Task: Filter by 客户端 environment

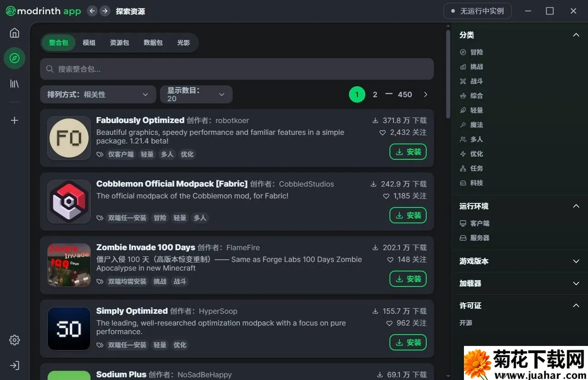Action: [x=474, y=223]
